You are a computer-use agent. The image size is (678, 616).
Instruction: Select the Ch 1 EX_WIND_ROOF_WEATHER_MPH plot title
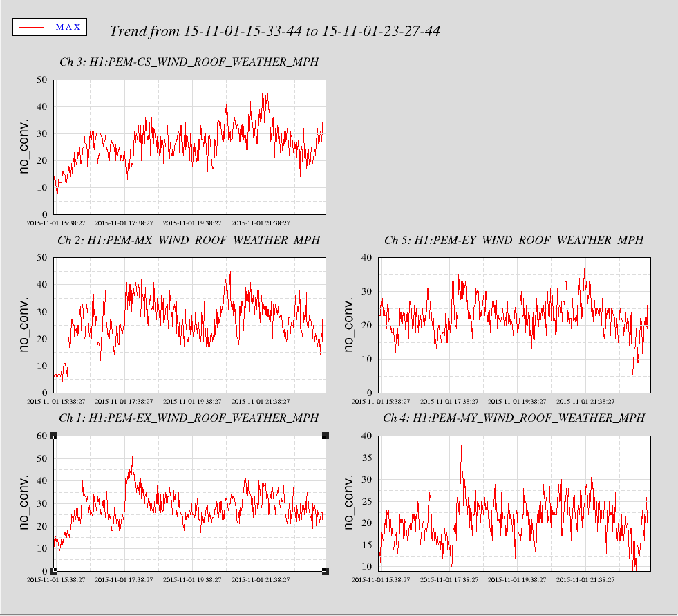(x=189, y=418)
